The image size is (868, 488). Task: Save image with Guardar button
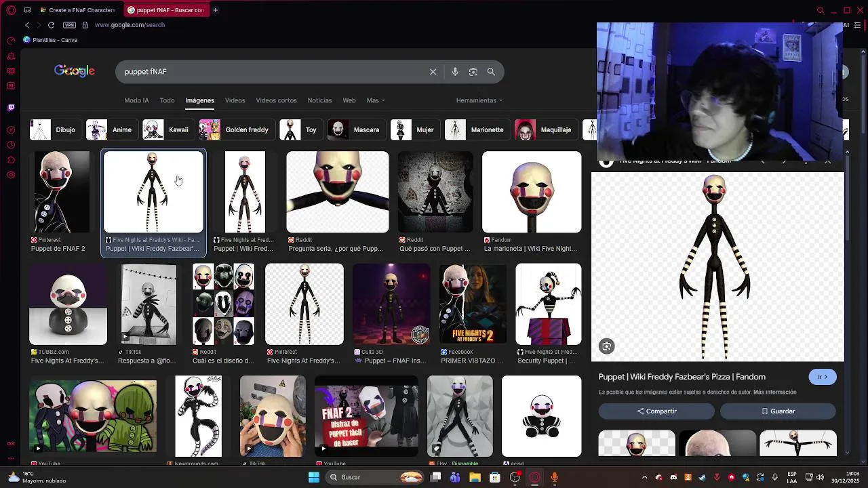(778, 411)
